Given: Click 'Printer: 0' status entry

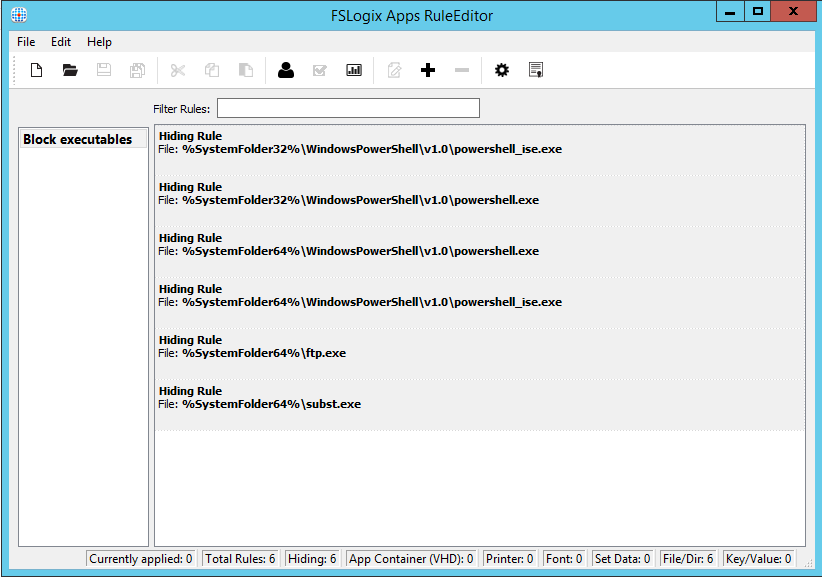Looking at the screenshot, I should [509, 559].
